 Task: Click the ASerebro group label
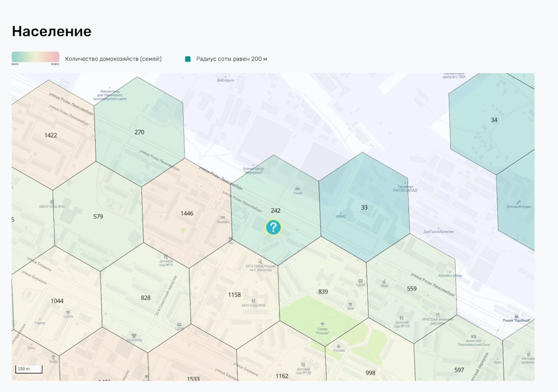450,275
